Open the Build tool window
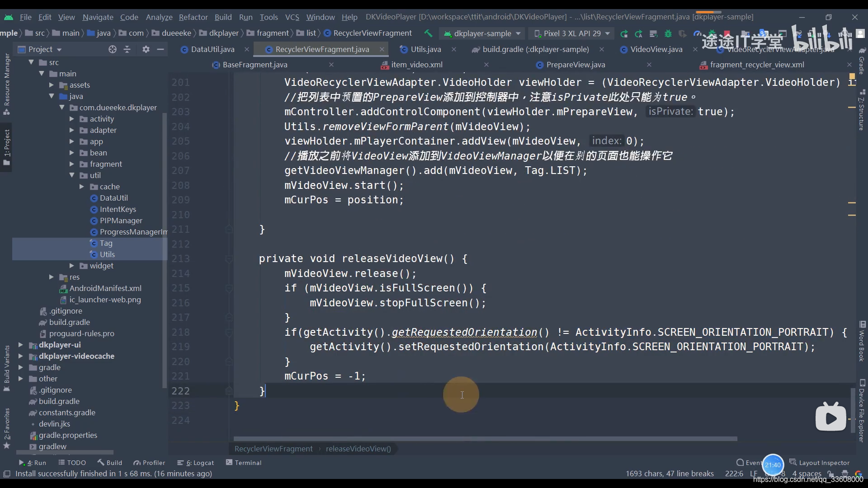Viewport: 868px width, 488px height. [x=110, y=463]
